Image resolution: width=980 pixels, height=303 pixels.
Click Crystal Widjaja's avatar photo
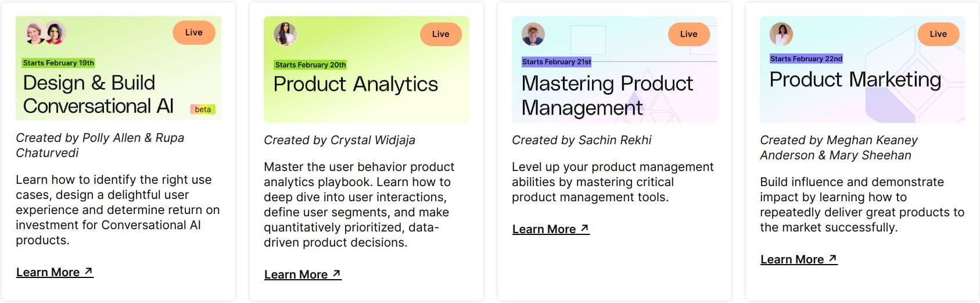coord(285,34)
